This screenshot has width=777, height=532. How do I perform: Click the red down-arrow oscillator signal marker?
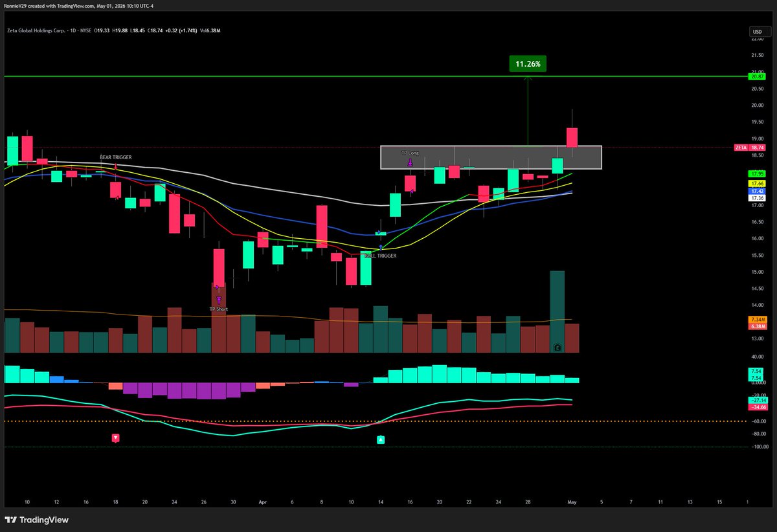pyautogui.click(x=115, y=438)
